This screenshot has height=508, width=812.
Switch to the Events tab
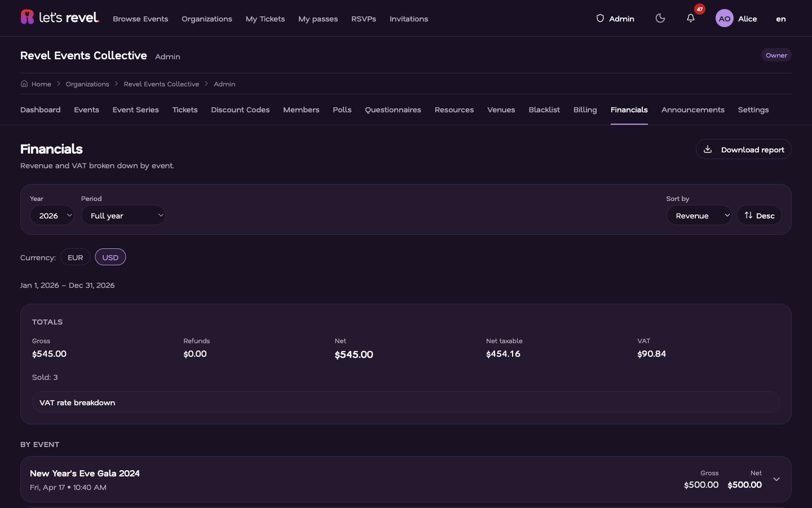click(86, 110)
